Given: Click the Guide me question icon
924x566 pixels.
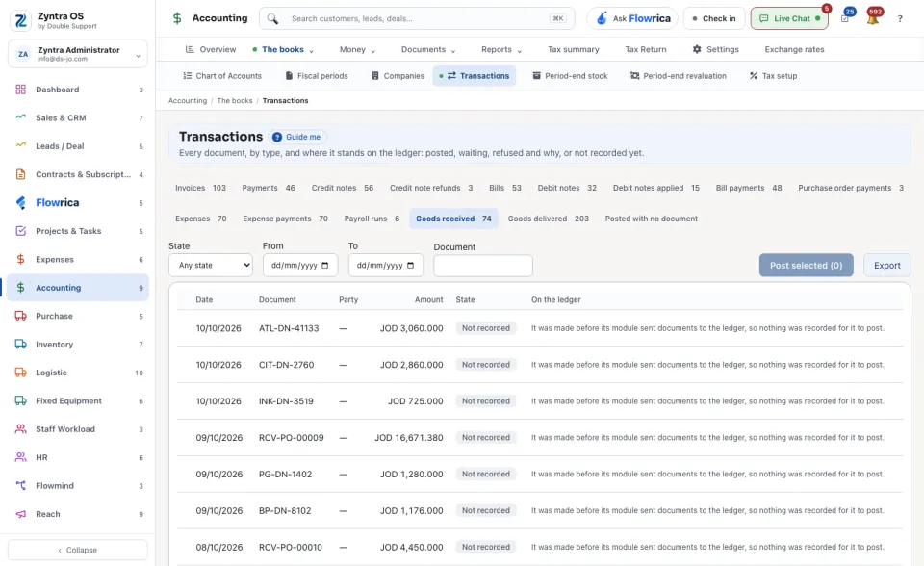Looking at the screenshot, I should [x=277, y=137].
